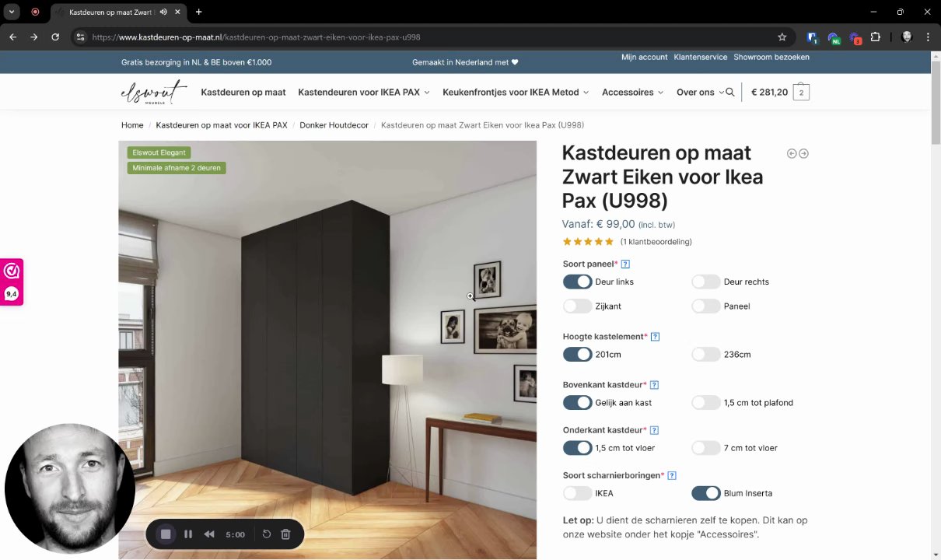
Task: Click the Minimale afname 2 deuren badge
Action: coord(177,168)
